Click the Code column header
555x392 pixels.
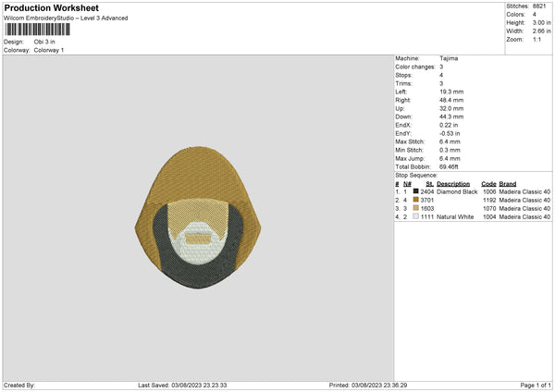[x=488, y=183]
